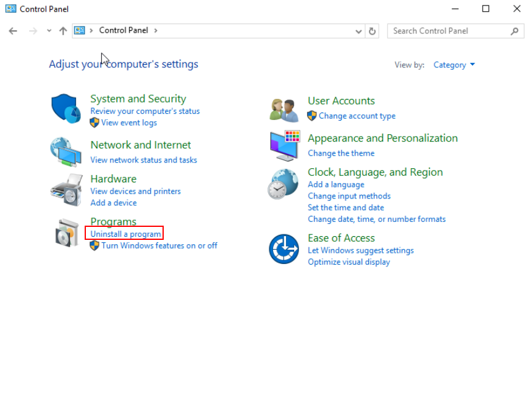
Task: Review your computer's status
Action: tap(145, 111)
